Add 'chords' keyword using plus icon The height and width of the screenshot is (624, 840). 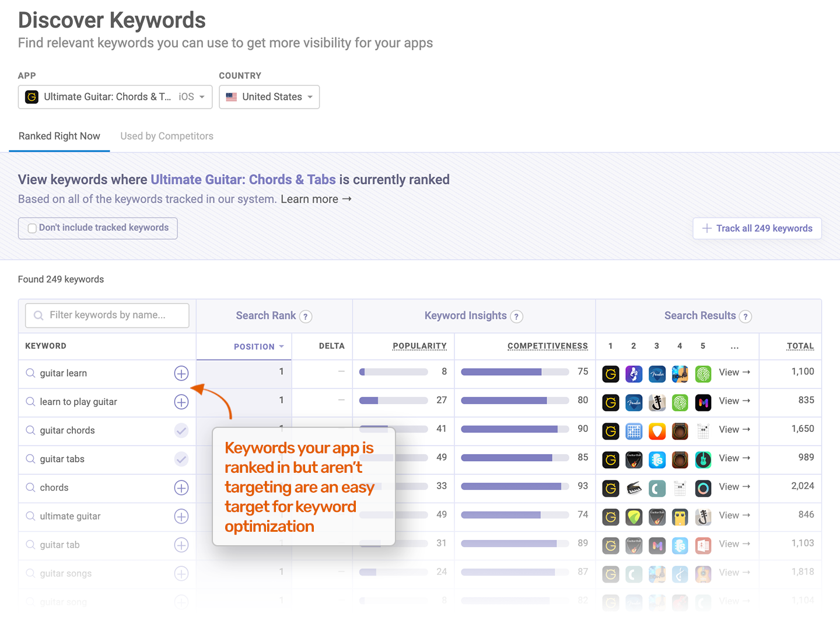pos(181,488)
